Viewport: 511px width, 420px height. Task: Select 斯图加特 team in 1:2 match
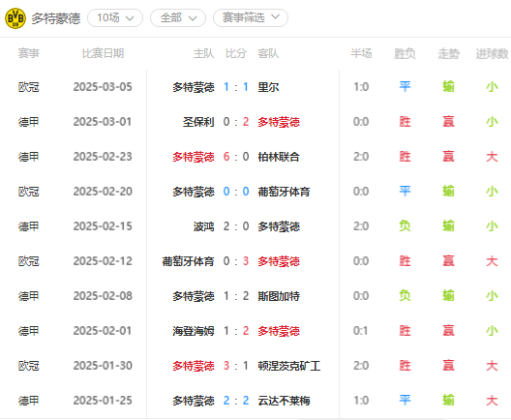coord(279,296)
